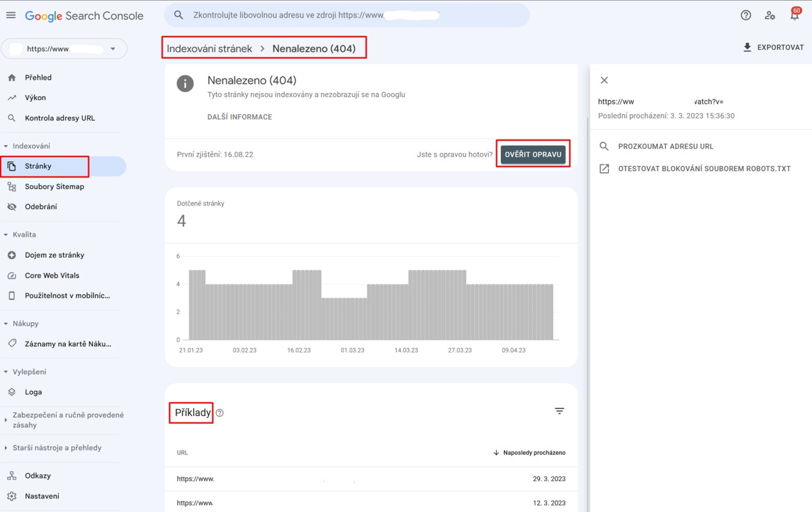Viewport: 812px width, 512px height.
Task: Open the property selector dropdown
Action: tap(64, 49)
